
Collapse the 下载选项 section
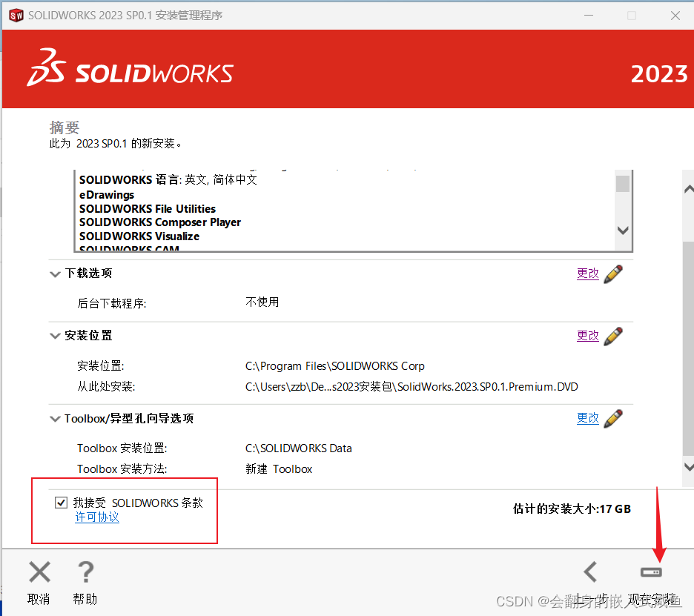coord(55,274)
